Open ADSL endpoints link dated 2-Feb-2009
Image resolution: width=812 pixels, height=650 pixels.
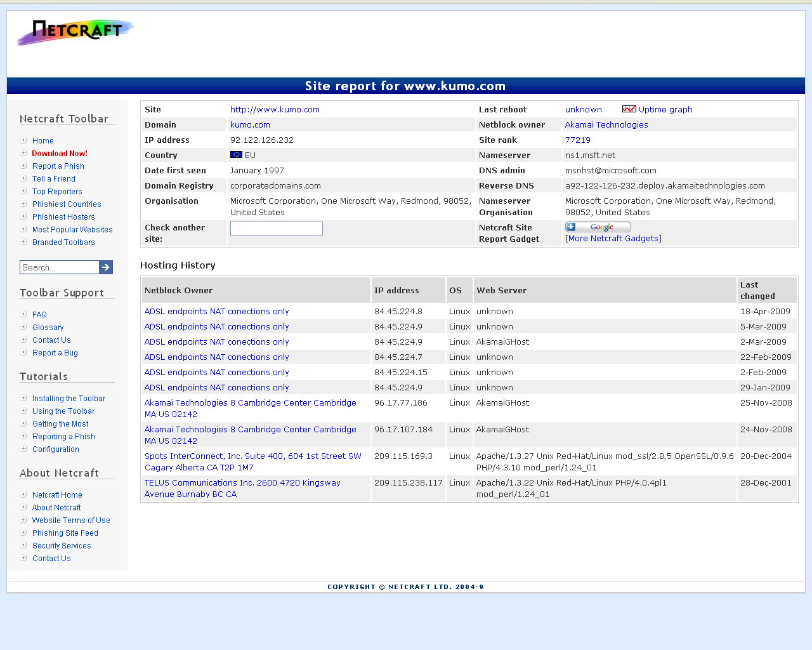pyautogui.click(x=217, y=373)
